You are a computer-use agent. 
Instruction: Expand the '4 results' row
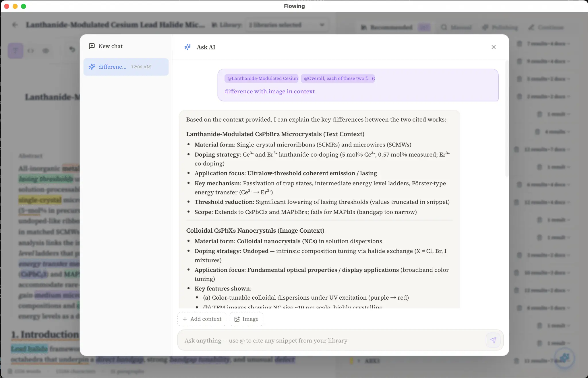557,132
